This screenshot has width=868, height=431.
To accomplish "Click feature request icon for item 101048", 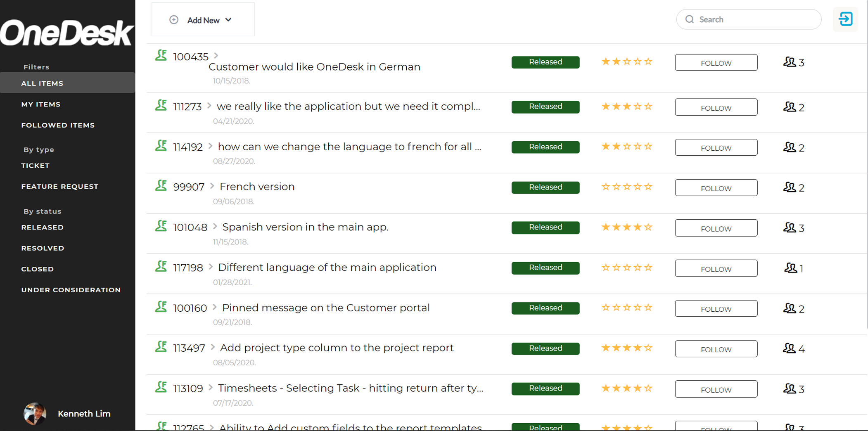I will pyautogui.click(x=161, y=226).
